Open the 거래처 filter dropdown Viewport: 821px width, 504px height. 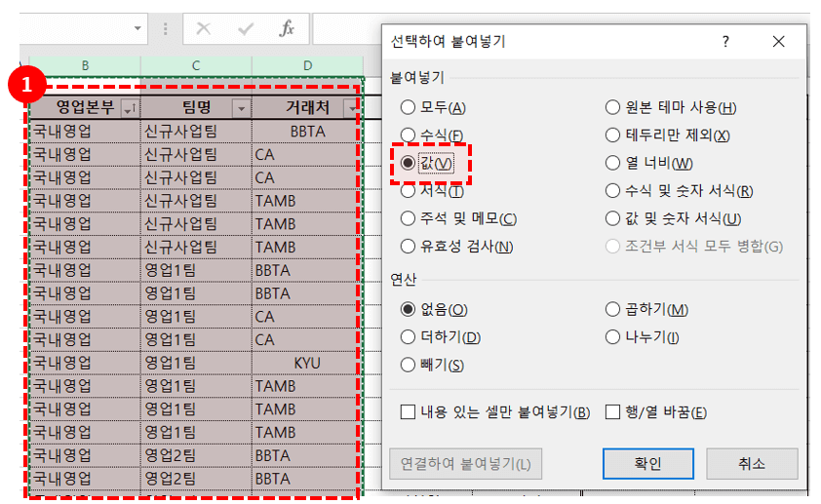point(352,108)
